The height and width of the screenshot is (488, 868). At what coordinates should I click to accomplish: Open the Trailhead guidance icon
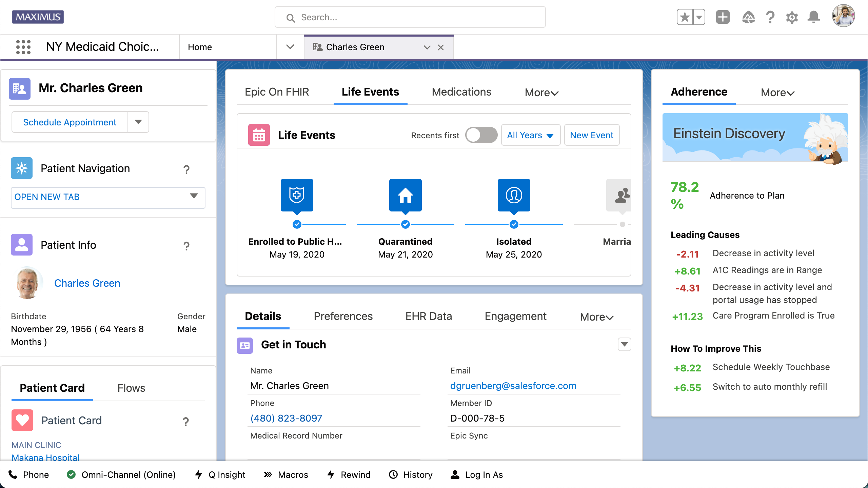(748, 17)
